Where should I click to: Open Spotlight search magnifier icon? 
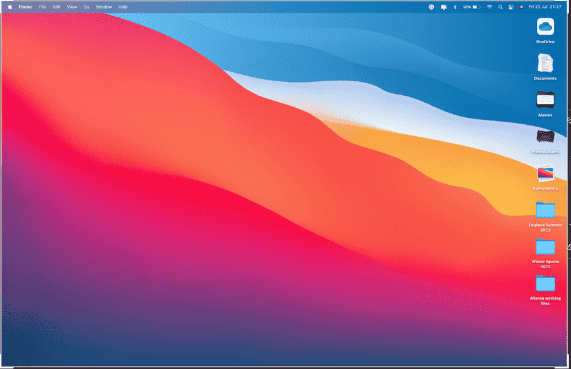500,7
